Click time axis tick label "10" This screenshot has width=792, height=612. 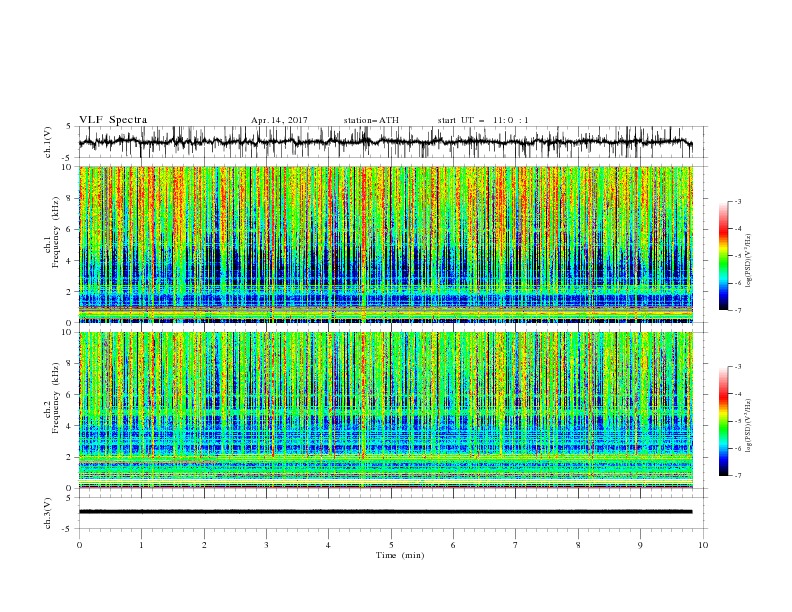(703, 545)
